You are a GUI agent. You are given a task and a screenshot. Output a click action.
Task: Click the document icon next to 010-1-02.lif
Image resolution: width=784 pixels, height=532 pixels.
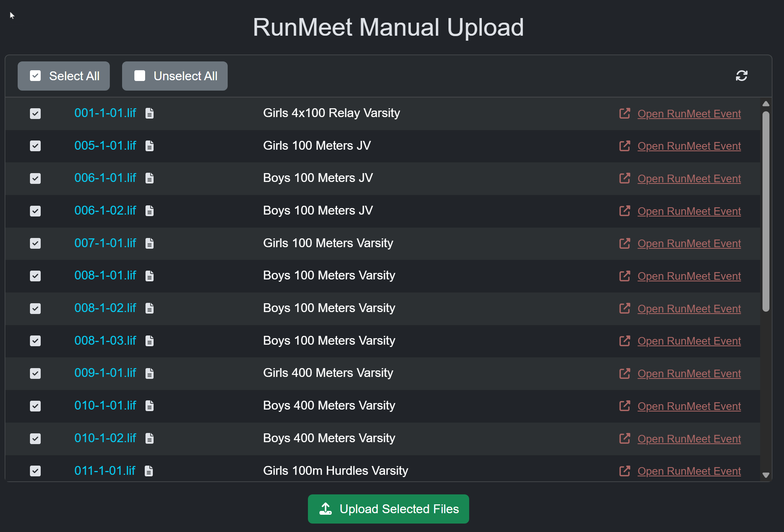[149, 438]
